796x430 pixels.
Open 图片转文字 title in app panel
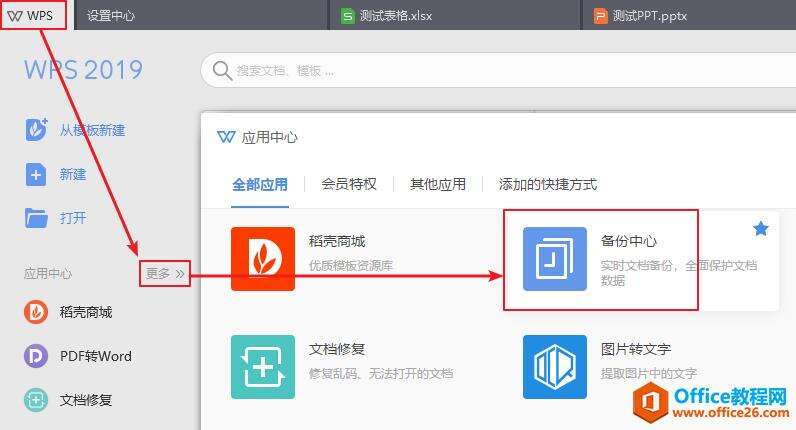tap(636, 349)
